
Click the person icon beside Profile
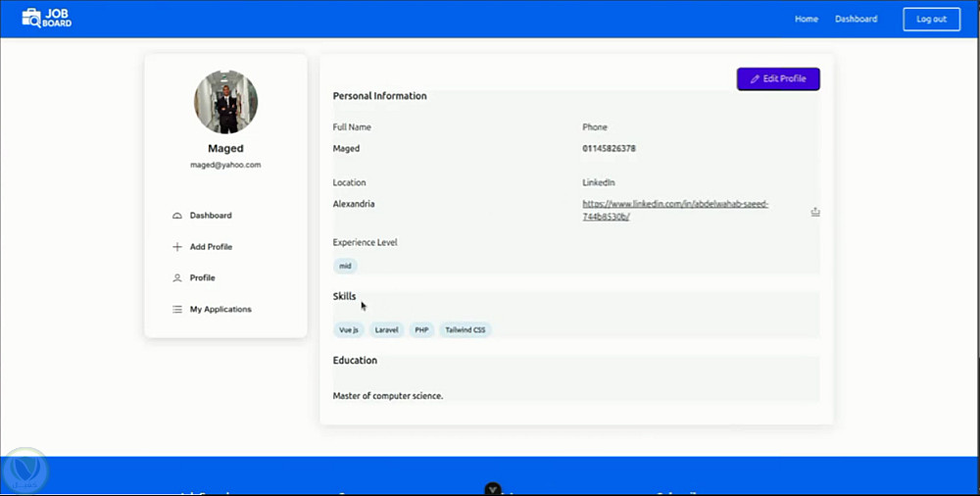[176, 277]
